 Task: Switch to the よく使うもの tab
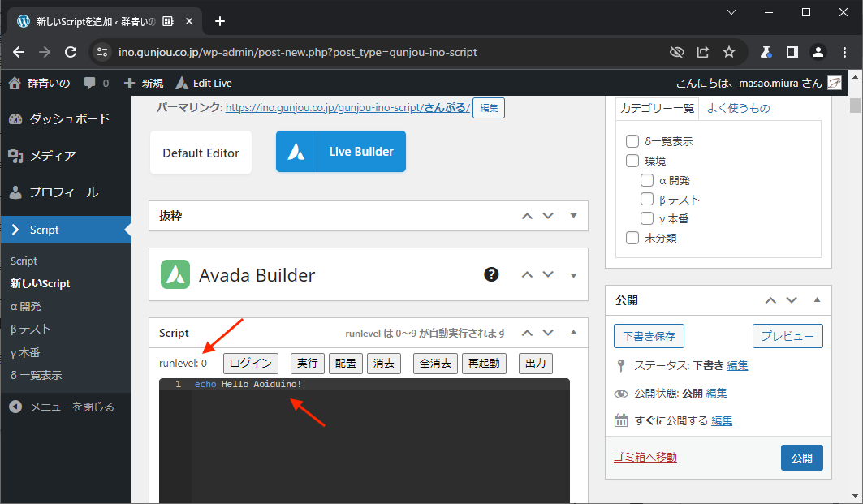(x=738, y=108)
